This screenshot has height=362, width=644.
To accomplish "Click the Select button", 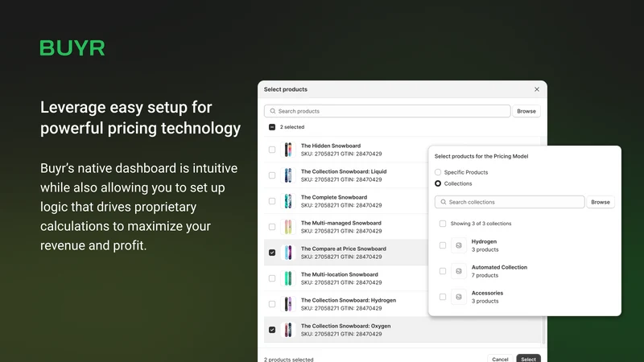I will (x=528, y=359).
